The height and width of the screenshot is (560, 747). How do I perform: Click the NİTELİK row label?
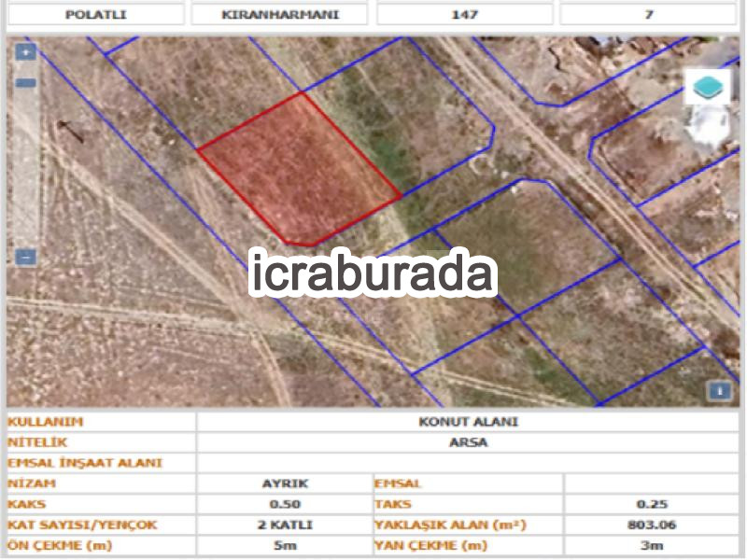37,441
